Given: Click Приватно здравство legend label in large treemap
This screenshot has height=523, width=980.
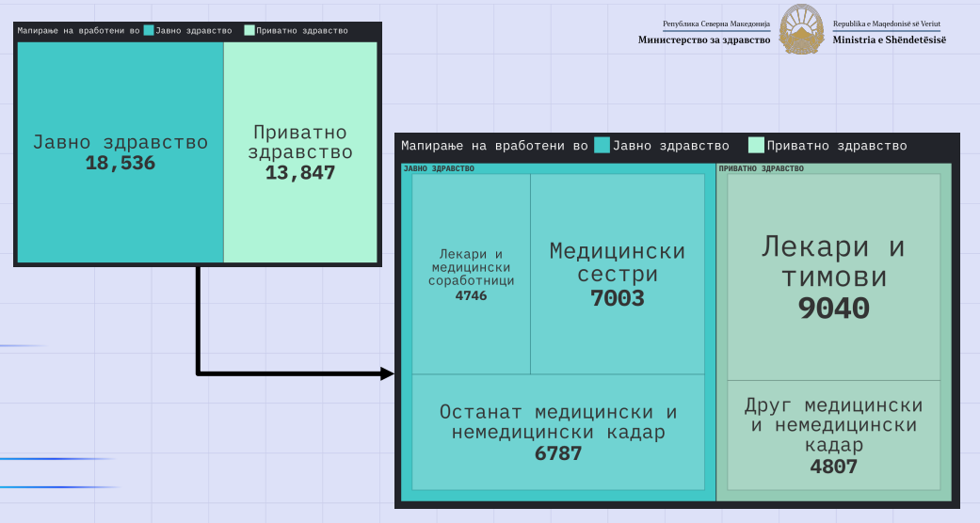Looking at the screenshot, I should point(837,146).
